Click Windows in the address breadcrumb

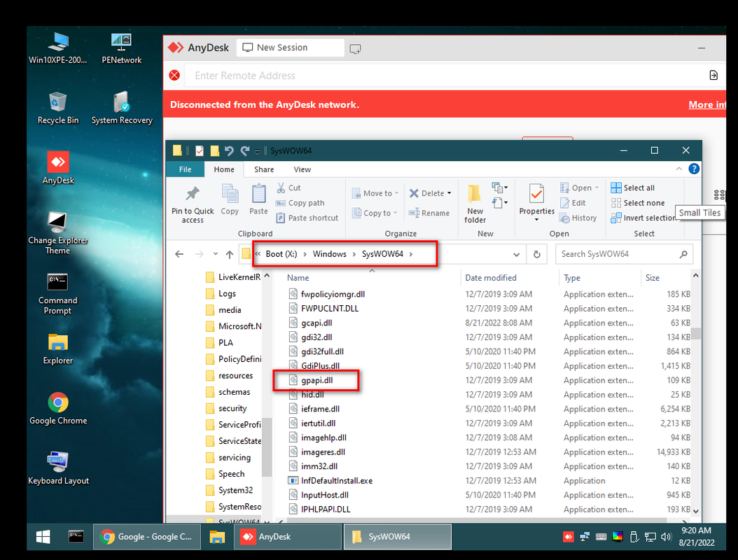point(330,254)
